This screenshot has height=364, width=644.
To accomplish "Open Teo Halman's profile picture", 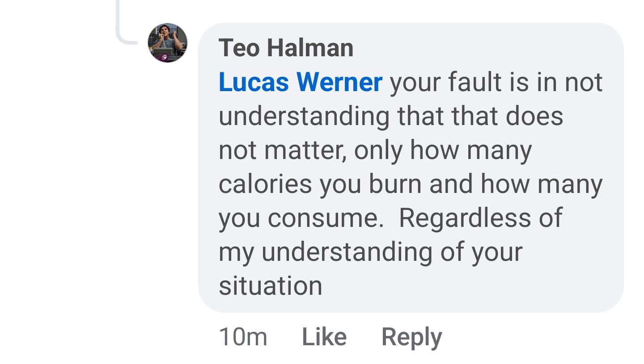I will [168, 43].
